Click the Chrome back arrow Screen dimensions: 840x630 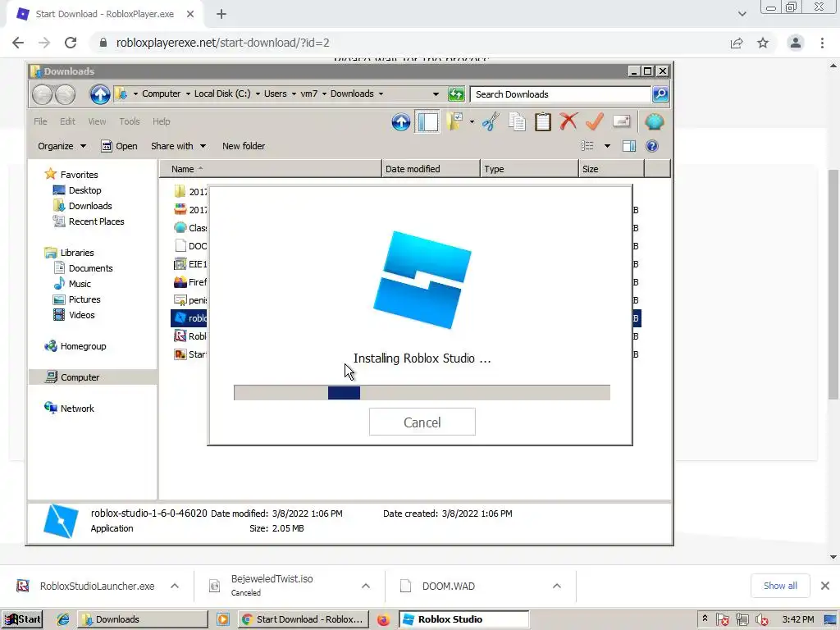18,43
